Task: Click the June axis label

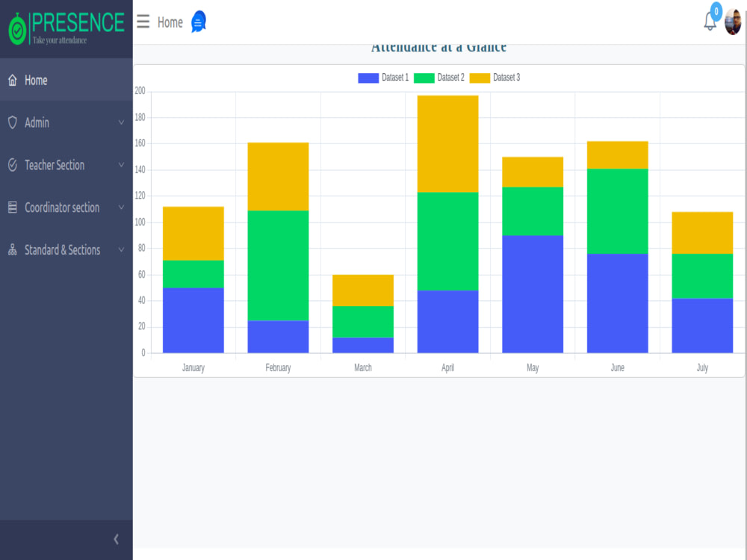Action: click(x=618, y=367)
